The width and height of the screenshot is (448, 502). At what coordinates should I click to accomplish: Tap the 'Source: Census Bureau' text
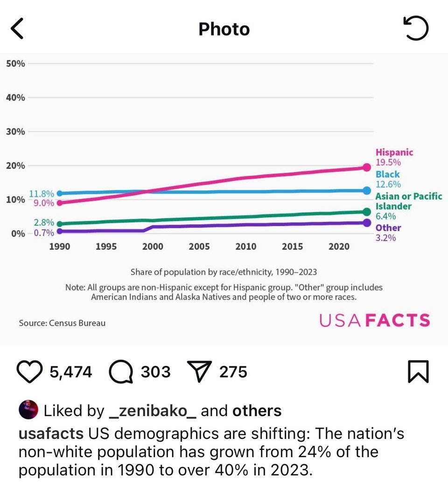click(62, 323)
